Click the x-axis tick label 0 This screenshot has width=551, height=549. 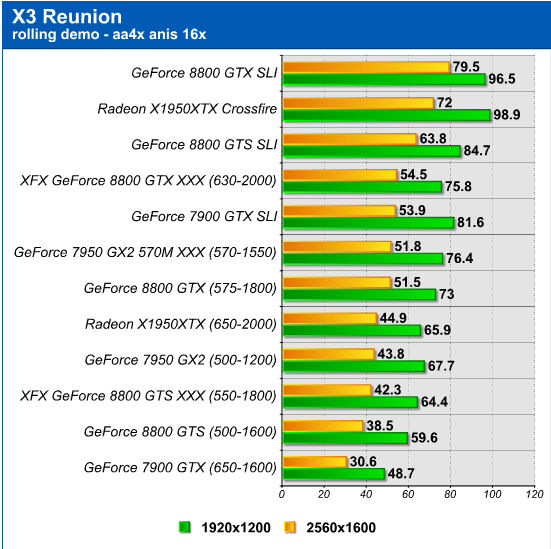coord(281,494)
